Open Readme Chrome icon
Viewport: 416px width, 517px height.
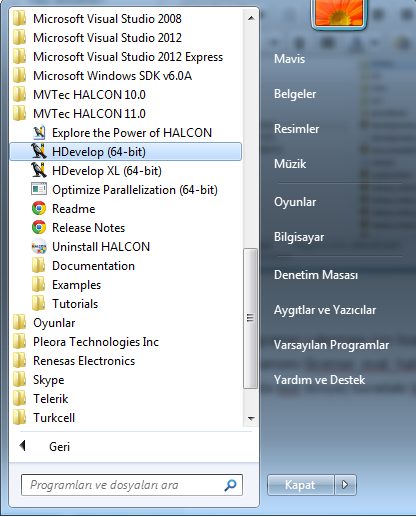point(39,209)
